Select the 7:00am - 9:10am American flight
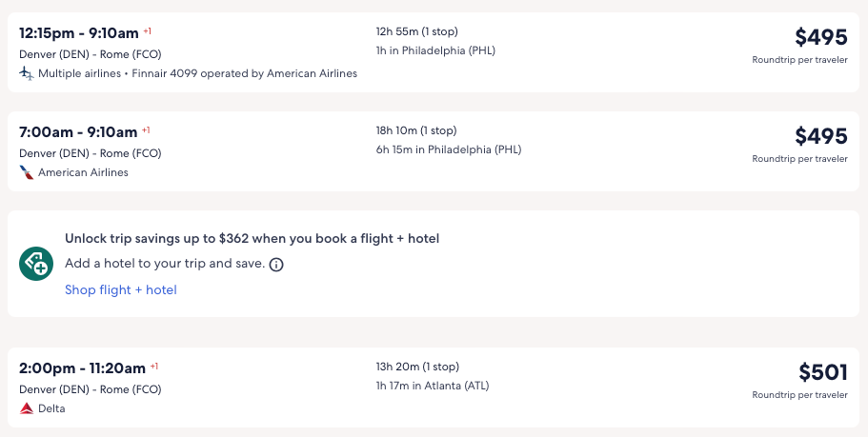Screen dimensions: 868x437 tap(78, 132)
